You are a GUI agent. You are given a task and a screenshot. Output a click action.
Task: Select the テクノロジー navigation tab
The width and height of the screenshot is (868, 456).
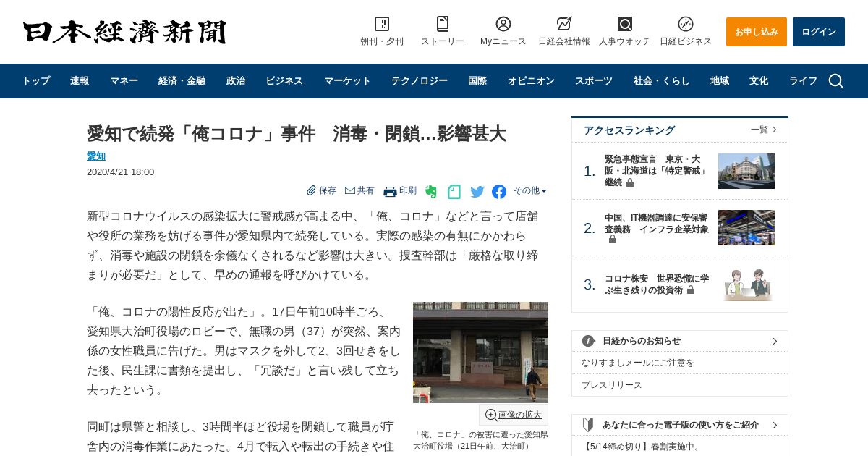[x=420, y=81]
